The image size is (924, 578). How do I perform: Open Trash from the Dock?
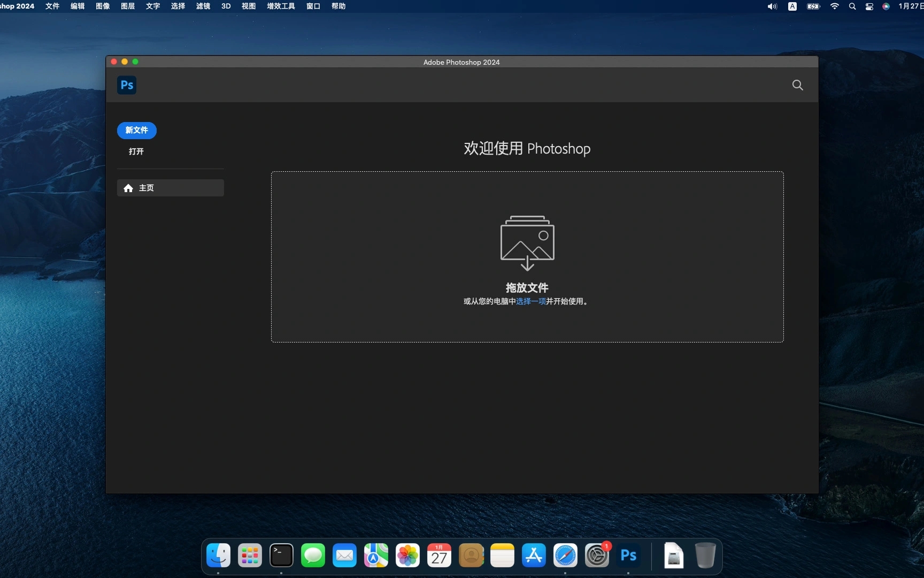click(705, 556)
